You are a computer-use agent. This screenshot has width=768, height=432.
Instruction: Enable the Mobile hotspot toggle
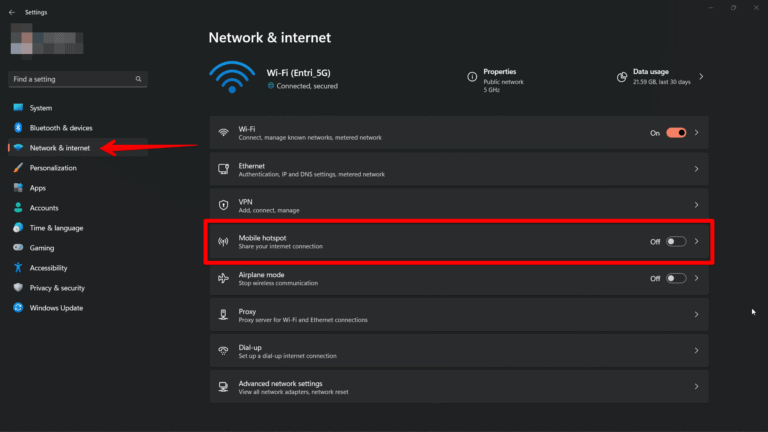(x=676, y=242)
